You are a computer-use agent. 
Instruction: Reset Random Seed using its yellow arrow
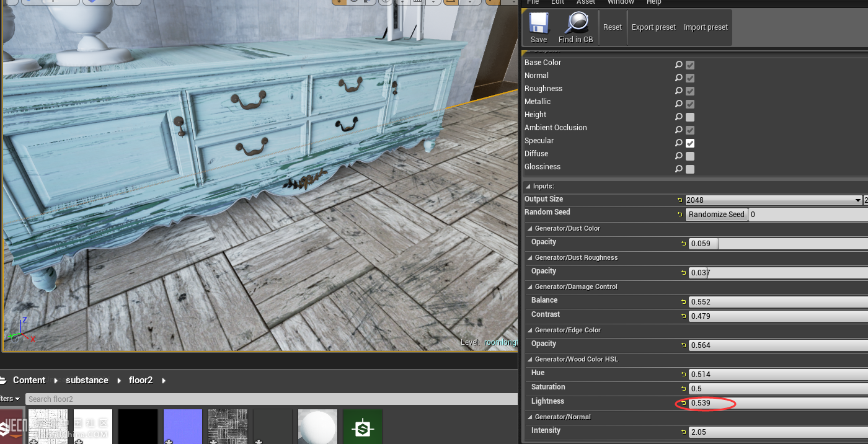(680, 215)
